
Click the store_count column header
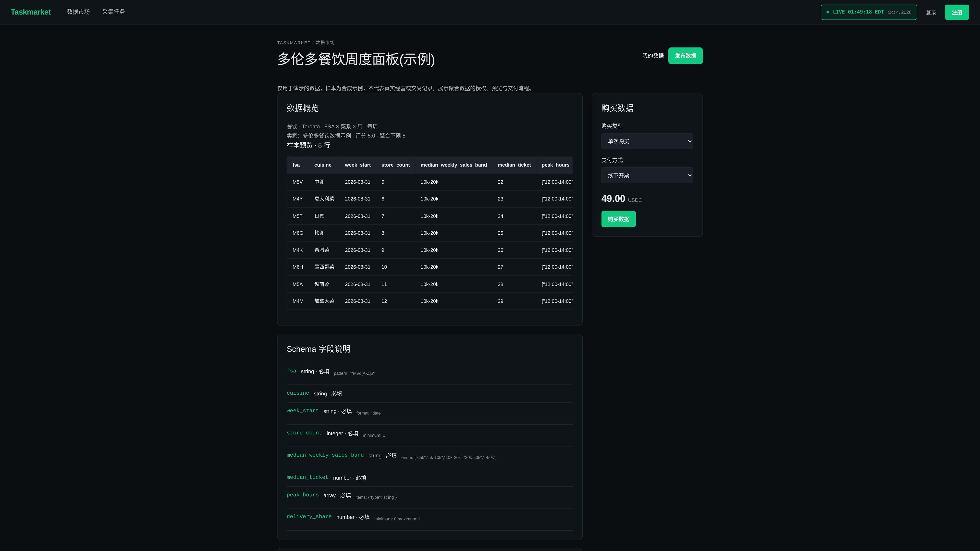tap(395, 165)
